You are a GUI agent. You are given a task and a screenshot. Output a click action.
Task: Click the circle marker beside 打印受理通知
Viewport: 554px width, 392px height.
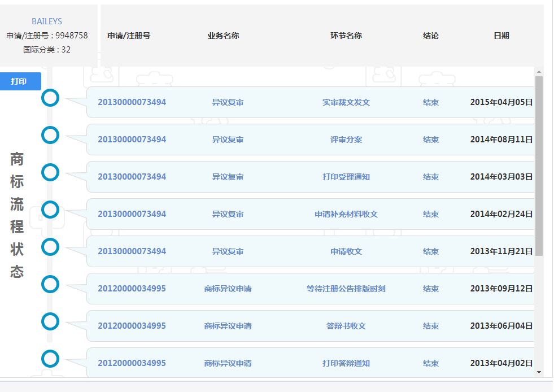(x=50, y=172)
